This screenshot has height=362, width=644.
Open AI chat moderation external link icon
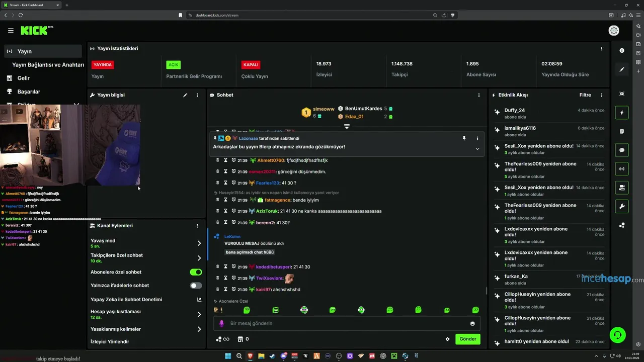(x=199, y=299)
